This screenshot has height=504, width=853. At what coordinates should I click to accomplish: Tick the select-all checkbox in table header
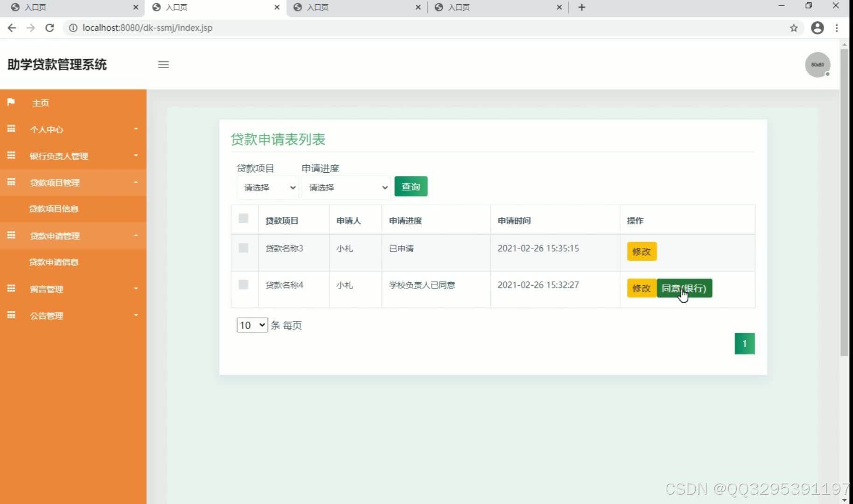pyautogui.click(x=243, y=218)
